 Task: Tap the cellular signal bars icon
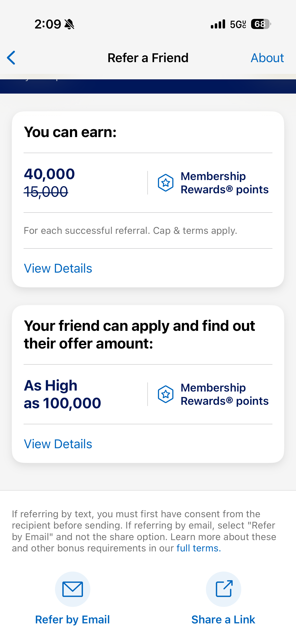[x=218, y=24]
